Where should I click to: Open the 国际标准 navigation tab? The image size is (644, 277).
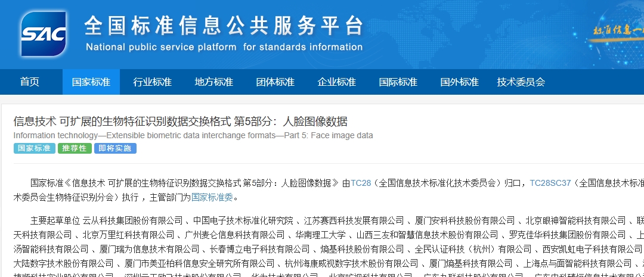[x=398, y=82]
